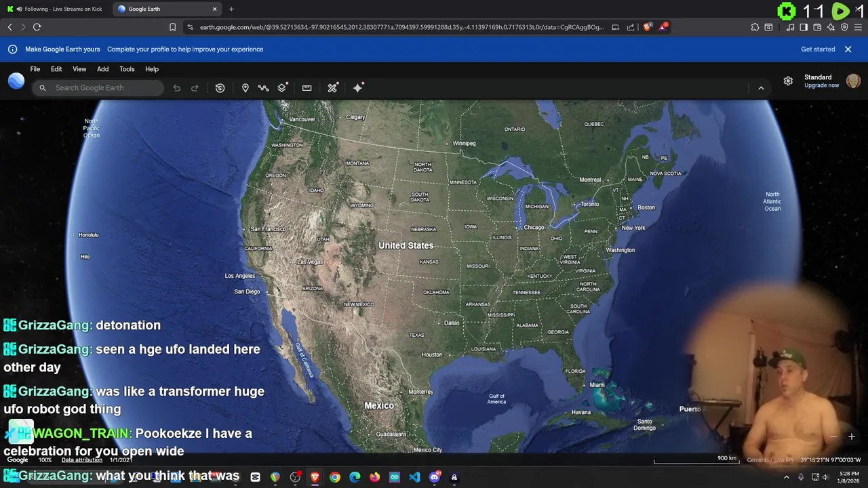Open the Brave Wallet icon
868x488 pixels.
coord(817,27)
